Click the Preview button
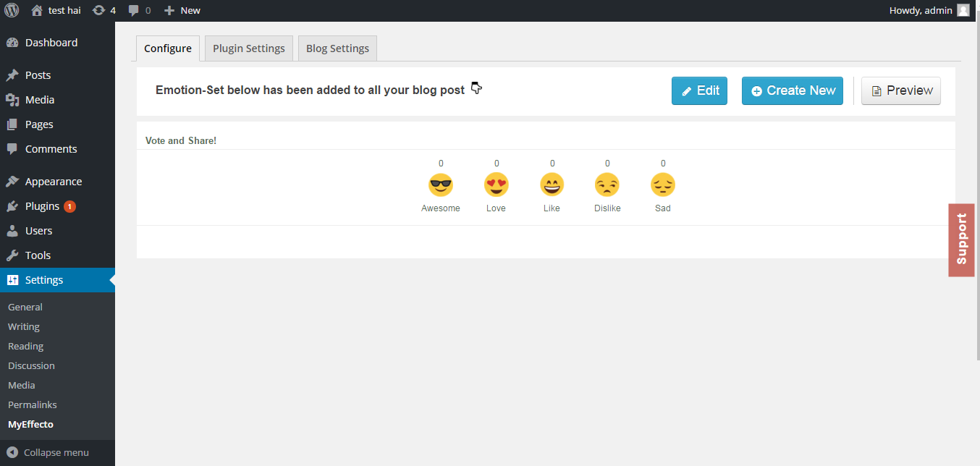Image resolution: width=980 pixels, height=466 pixels. coord(901,90)
